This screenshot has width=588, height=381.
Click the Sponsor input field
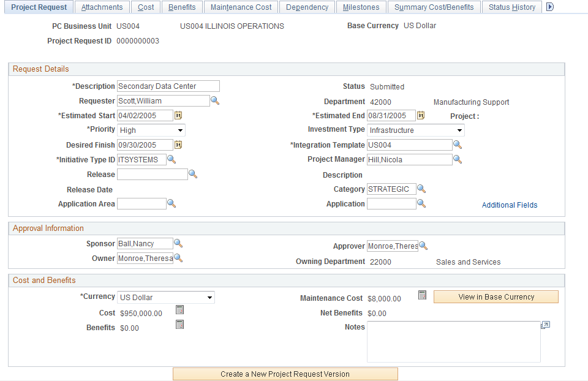145,243
